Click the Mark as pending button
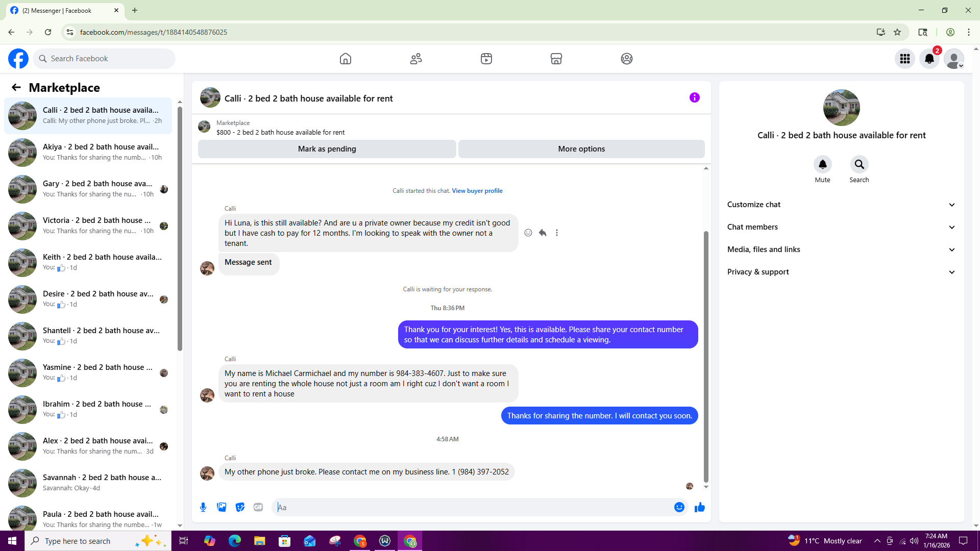 pos(327,149)
